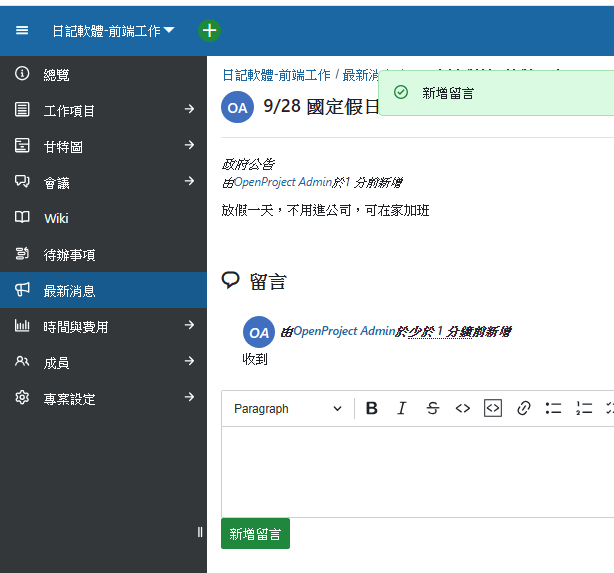Open 總覽 in the sidebar
The image size is (614, 573).
point(103,74)
